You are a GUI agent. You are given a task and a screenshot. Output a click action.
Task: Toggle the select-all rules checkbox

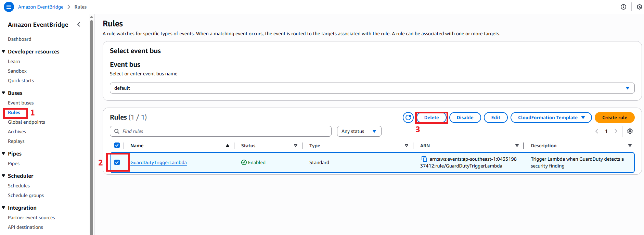click(117, 145)
